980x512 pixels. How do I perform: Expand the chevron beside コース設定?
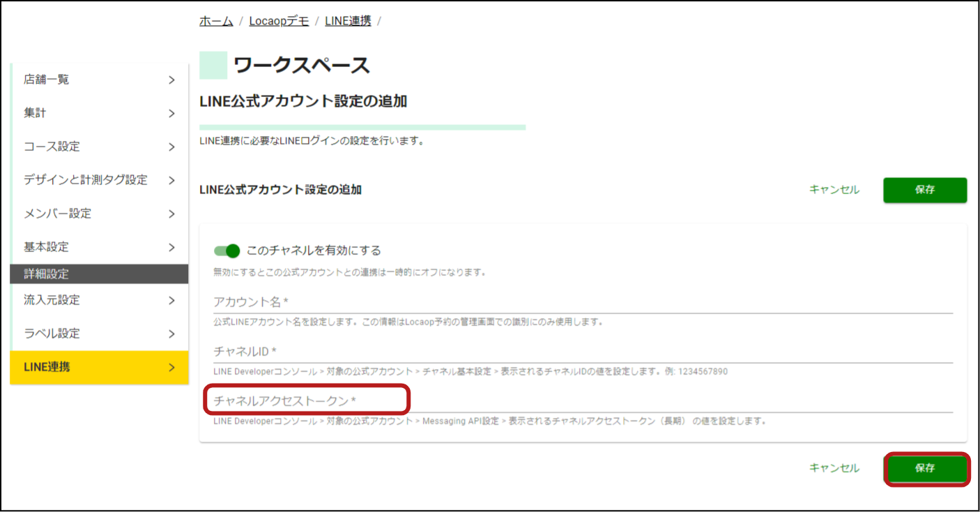[x=171, y=147]
